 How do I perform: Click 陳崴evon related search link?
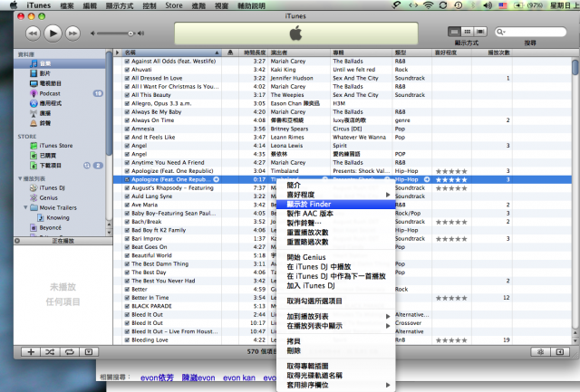click(198, 378)
